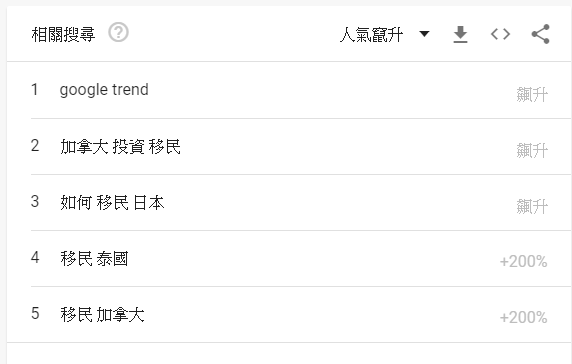Viewport: 572px width, 364px height.
Task: Select the 加拿大 投資 移民 query
Action: [120, 147]
